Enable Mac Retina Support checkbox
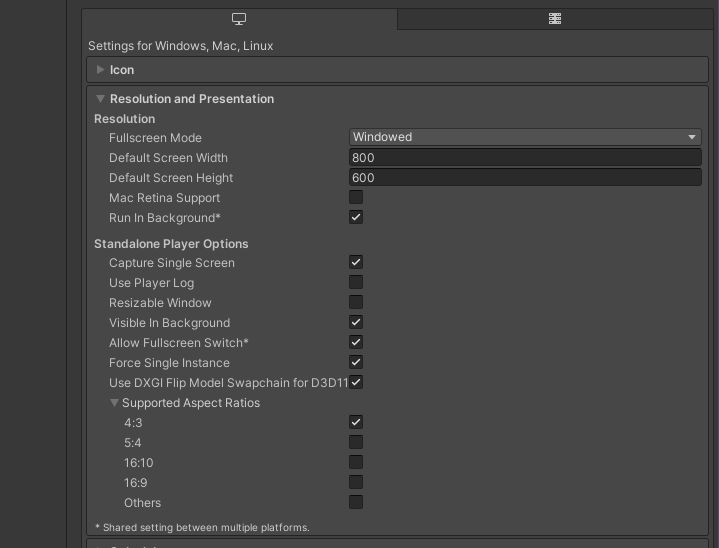719x548 pixels. 356,197
